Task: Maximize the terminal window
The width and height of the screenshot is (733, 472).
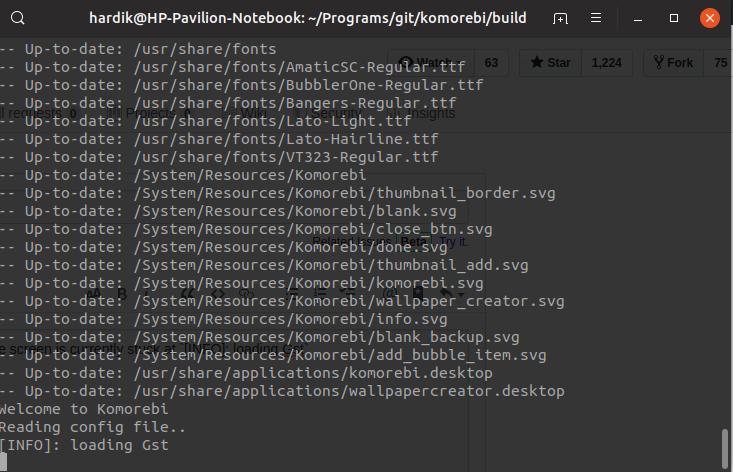Action: [674, 18]
